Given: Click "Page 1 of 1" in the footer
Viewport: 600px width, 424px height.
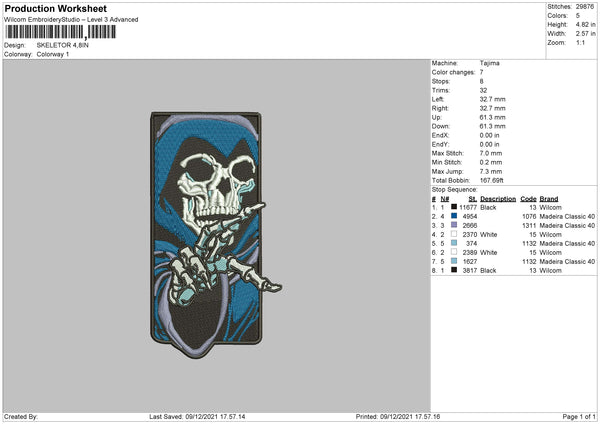Looking at the screenshot, I should 579,416.
